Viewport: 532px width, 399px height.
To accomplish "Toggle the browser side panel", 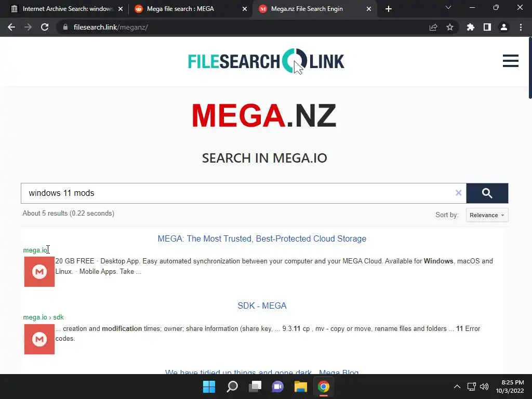I will point(487,27).
